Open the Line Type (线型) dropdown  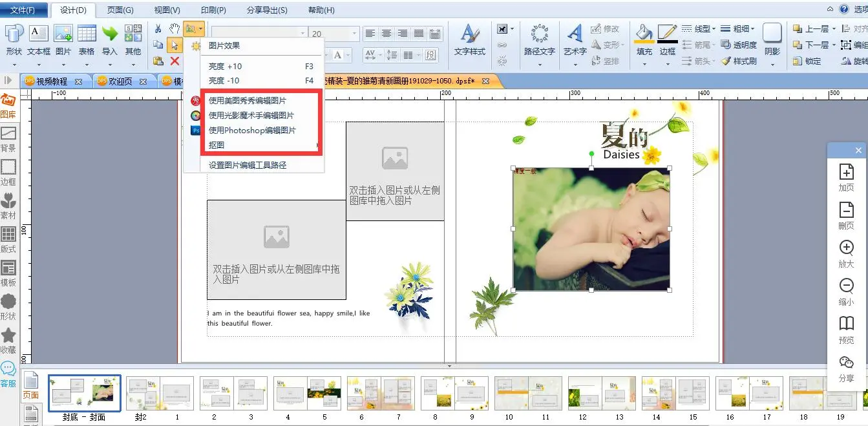point(698,28)
